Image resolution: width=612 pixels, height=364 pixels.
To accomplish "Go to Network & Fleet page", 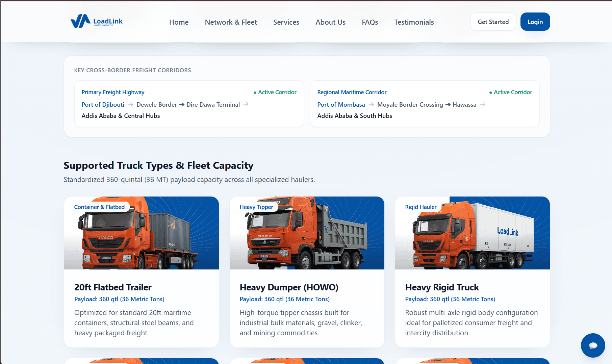I will 231,22.
